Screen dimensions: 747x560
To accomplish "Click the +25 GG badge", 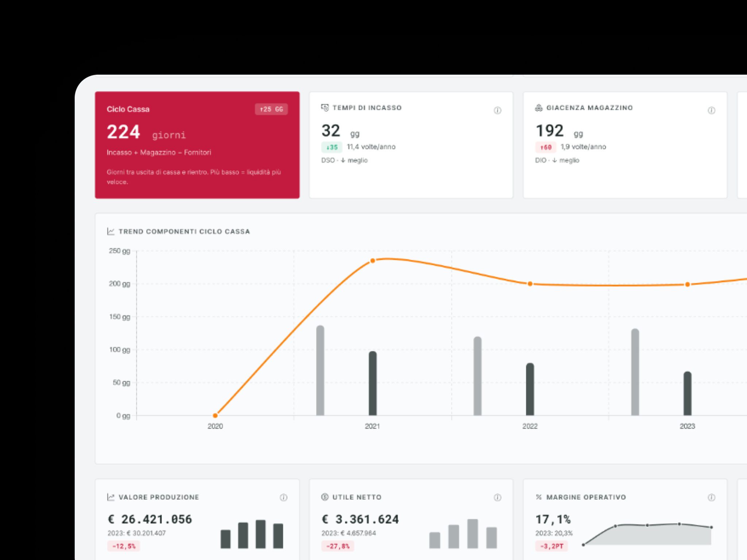I will [x=271, y=109].
